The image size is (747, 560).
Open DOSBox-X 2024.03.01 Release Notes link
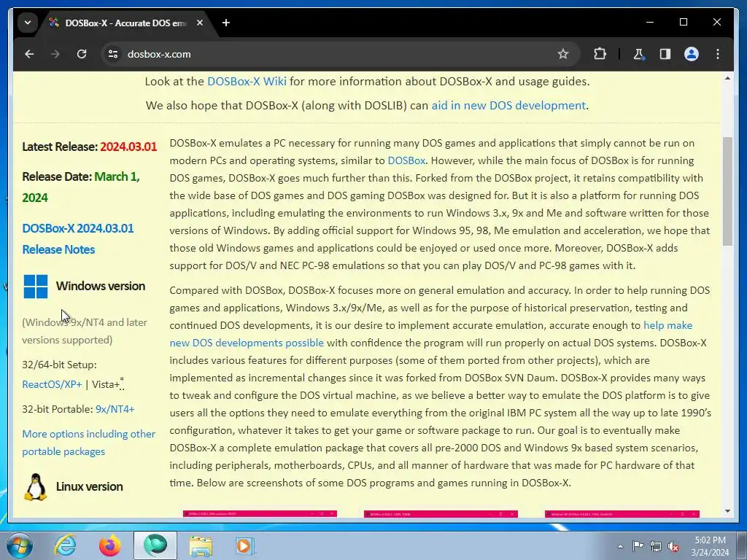[78, 238]
